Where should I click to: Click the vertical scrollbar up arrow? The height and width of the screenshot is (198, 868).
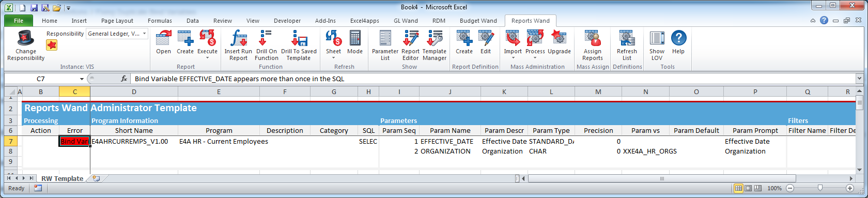(860, 90)
